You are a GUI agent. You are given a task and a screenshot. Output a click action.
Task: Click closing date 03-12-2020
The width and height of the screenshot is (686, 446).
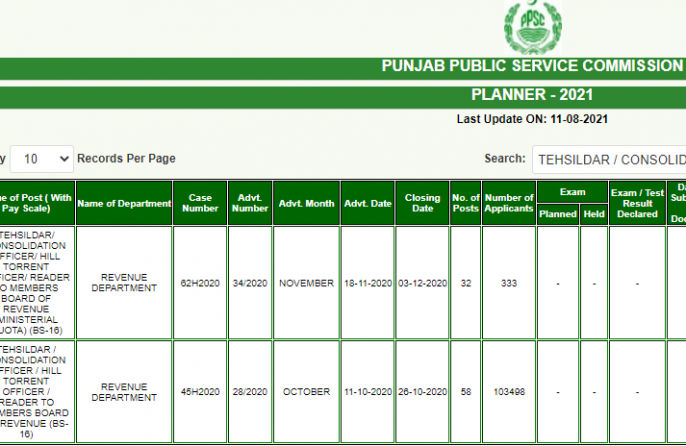pyautogui.click(x=422, y=283)
